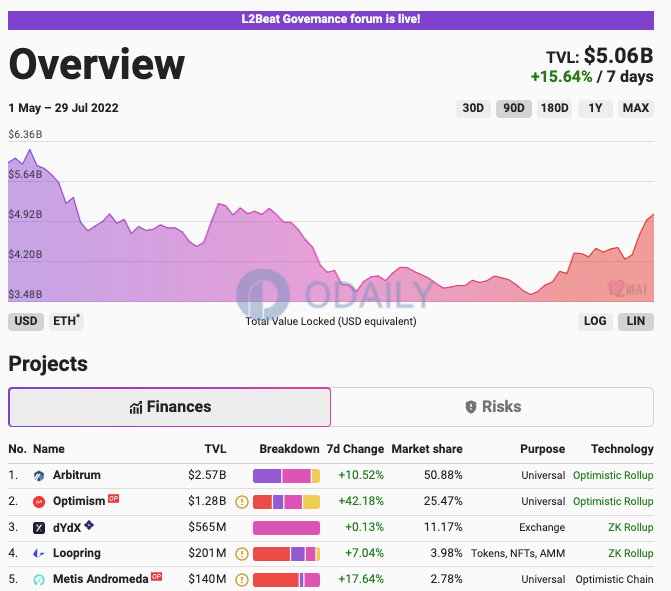This screenshot has height=591, width=671.
Task: Click the Metis Andromeda logo icon
Action: (39, 580)
